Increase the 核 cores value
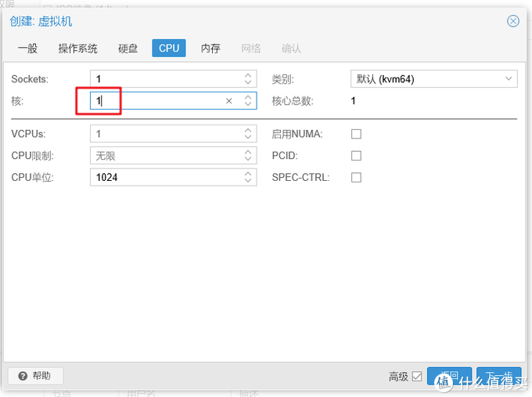This screenshot has height=397, width=532. 248,97
